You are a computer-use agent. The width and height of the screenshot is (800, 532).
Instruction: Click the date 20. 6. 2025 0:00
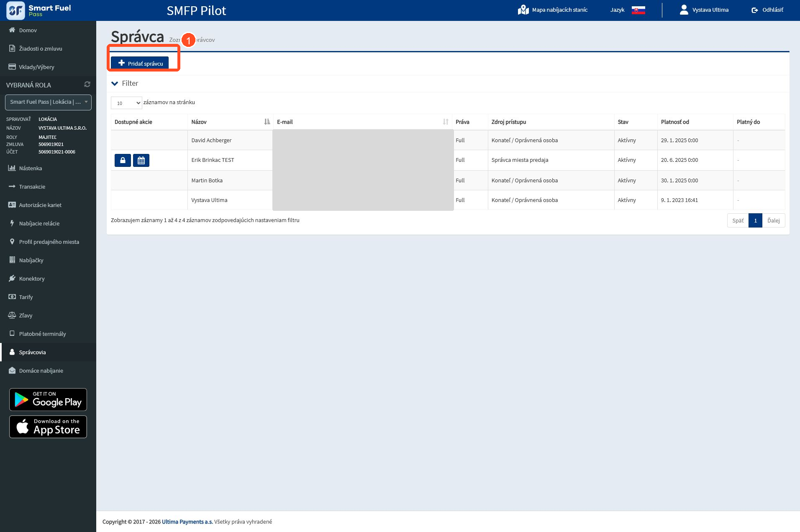pyautogui.click(x=679, y=160)
